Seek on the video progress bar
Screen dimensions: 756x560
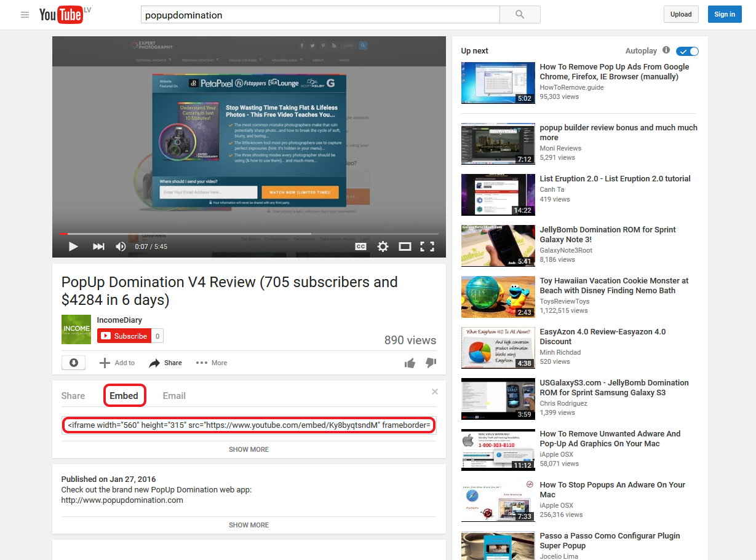(249, 234)
